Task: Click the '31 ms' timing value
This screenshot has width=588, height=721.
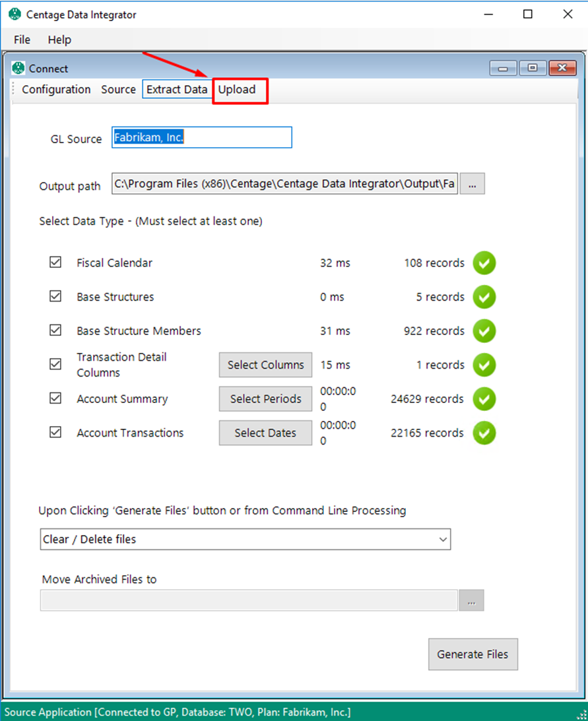Action: tap(335, 331)
